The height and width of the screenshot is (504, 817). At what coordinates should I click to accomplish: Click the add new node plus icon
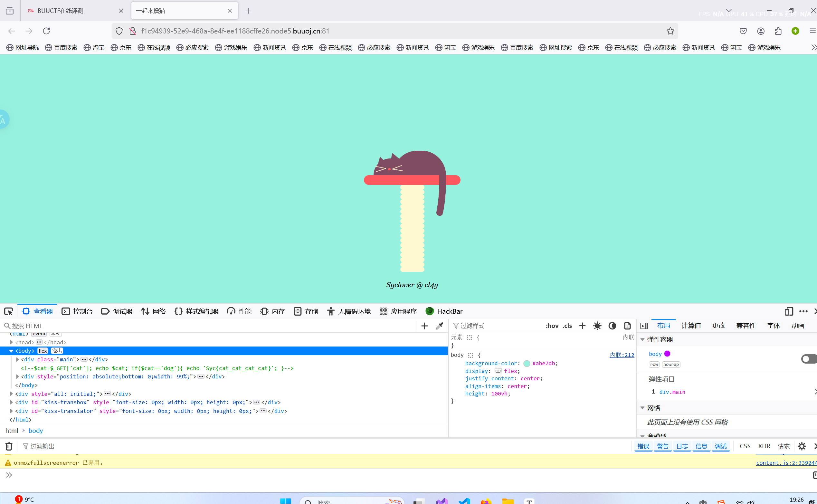(x=424, y=326)
